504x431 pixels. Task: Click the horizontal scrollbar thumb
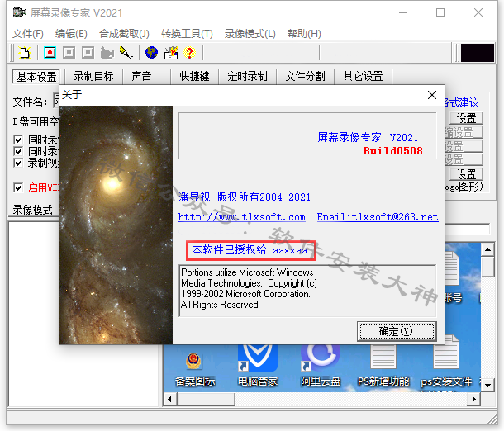pos(206,399)
